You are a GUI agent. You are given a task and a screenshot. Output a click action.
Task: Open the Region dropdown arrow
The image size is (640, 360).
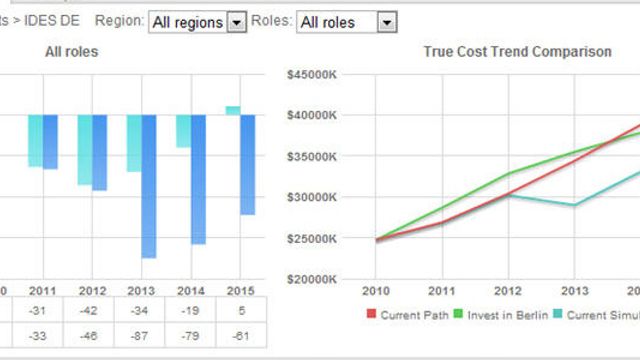(237, 22)
